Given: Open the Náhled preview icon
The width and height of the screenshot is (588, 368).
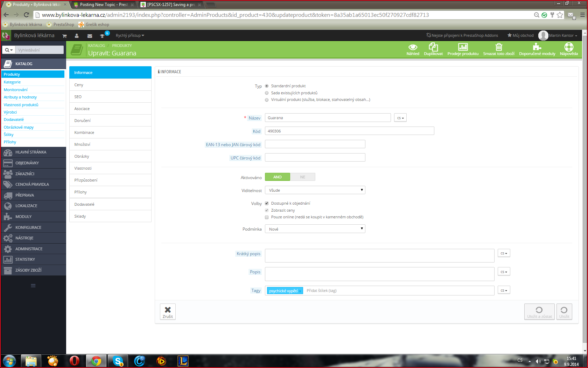Looking at the screenshot, I should click(x=413, y=49).
